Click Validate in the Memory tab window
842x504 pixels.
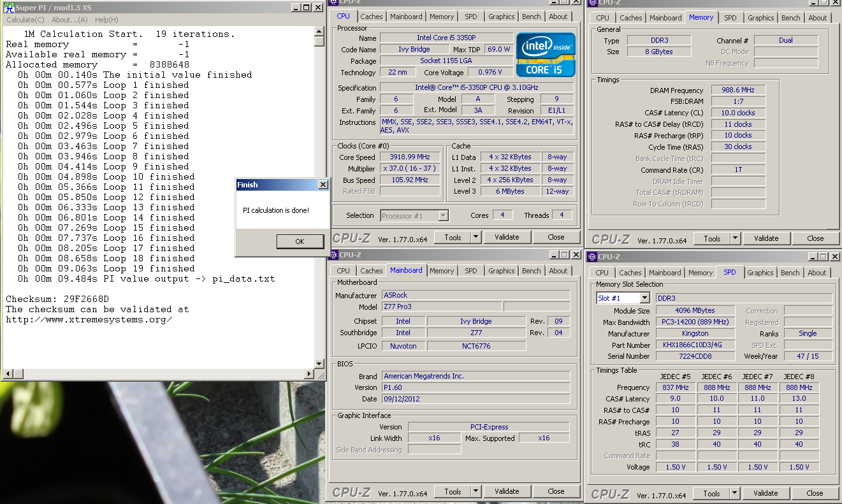tap(766, 238)
